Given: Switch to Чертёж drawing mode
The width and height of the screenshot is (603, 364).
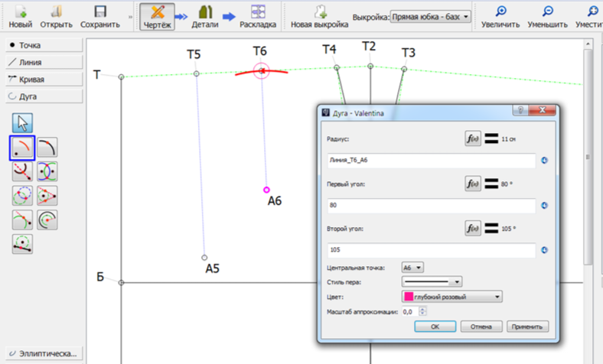Looking at the screenshot, I should point(157,17).
